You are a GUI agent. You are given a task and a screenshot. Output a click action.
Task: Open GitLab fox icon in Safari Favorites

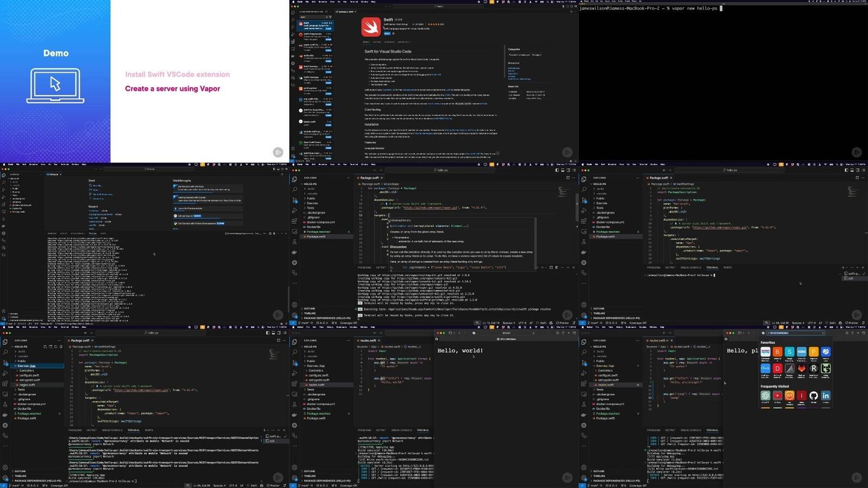pyautogui.click(x=802, y=369)
